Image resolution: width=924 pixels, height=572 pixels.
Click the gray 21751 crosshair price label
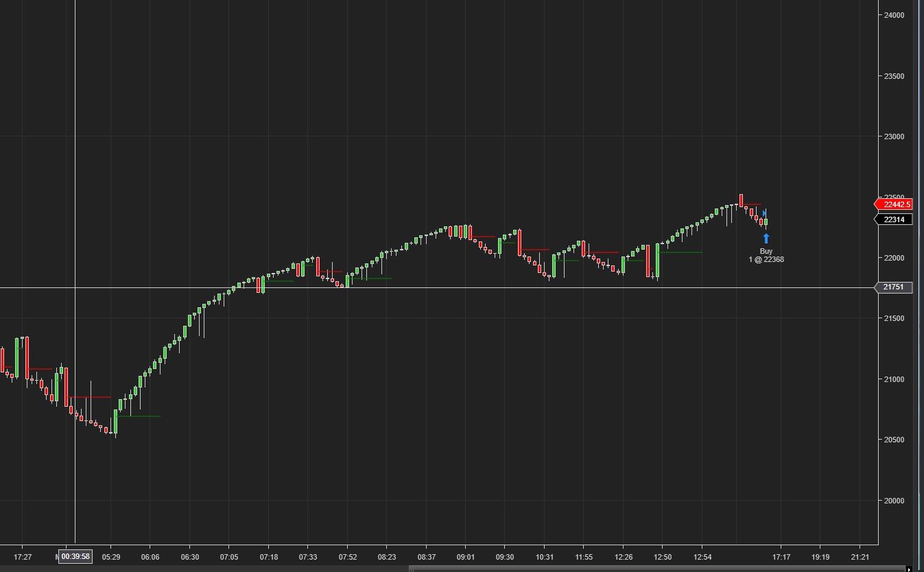tap(894, 287)
